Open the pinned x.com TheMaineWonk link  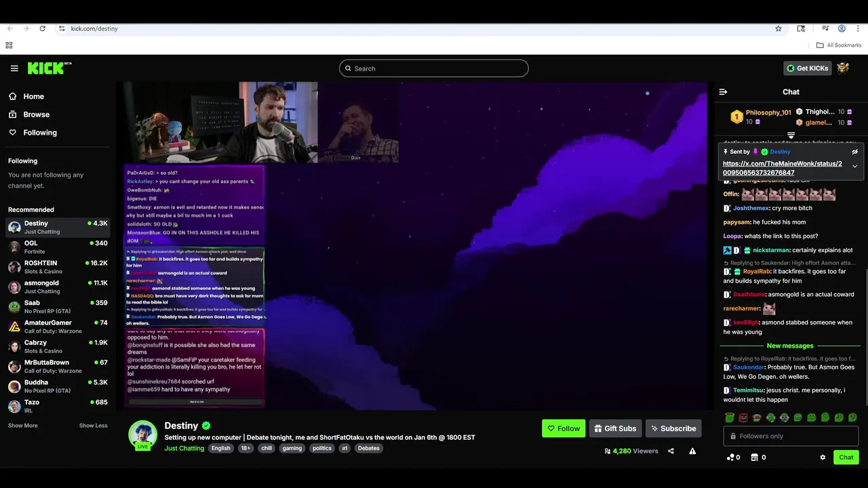tap(783, 168)
